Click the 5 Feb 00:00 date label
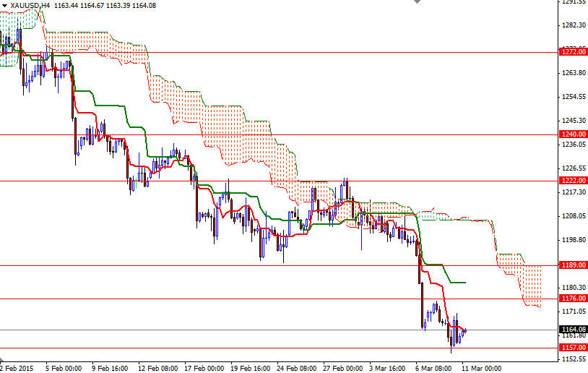The width and height of the screenshot is (588, 373). (x=63, y=367)
